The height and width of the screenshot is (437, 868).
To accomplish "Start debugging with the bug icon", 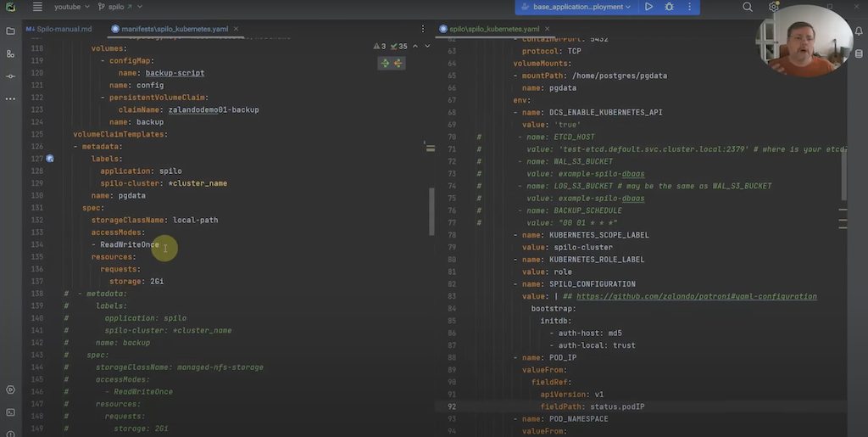I will [x=670, y=7].
